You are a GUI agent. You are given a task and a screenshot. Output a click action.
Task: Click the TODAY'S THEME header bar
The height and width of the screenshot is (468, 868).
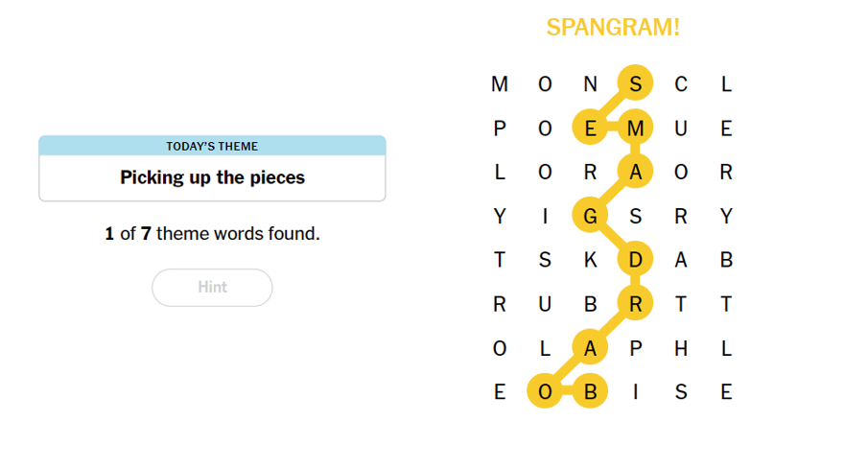tap(212, 146)
